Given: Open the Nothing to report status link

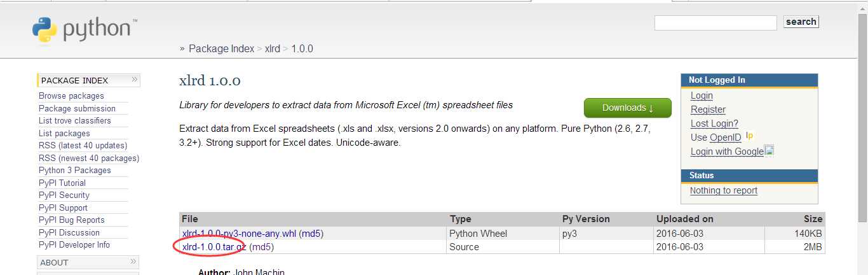Looking at the screenshot, I should 724,190.
